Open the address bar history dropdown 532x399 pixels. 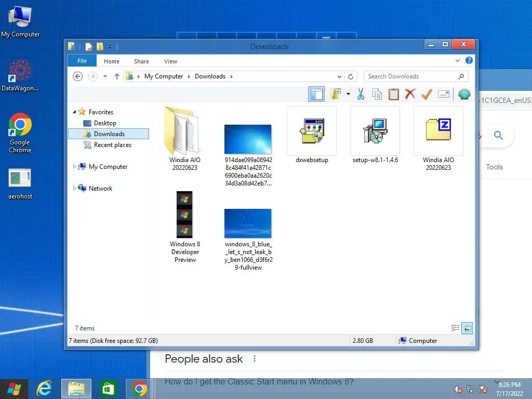coord(339,76)
